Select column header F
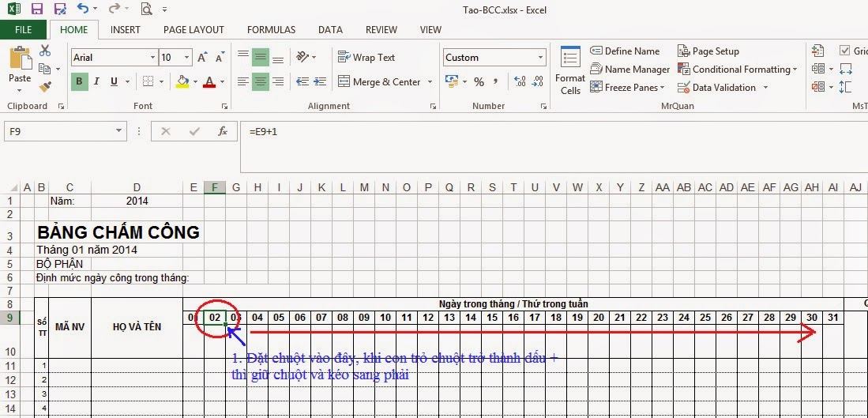 (214, 188)
